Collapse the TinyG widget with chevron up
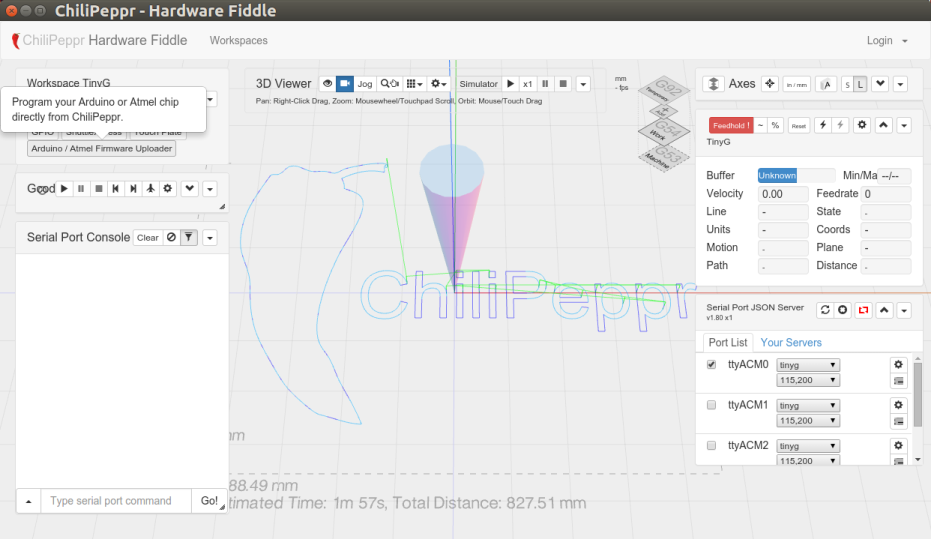 (x=884, y=125)
